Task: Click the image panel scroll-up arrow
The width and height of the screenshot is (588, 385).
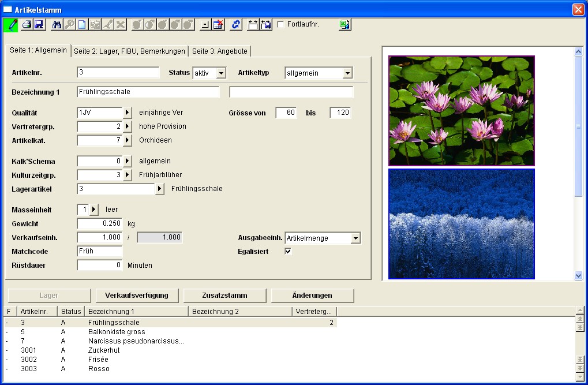Action: [x=578, y=52]
